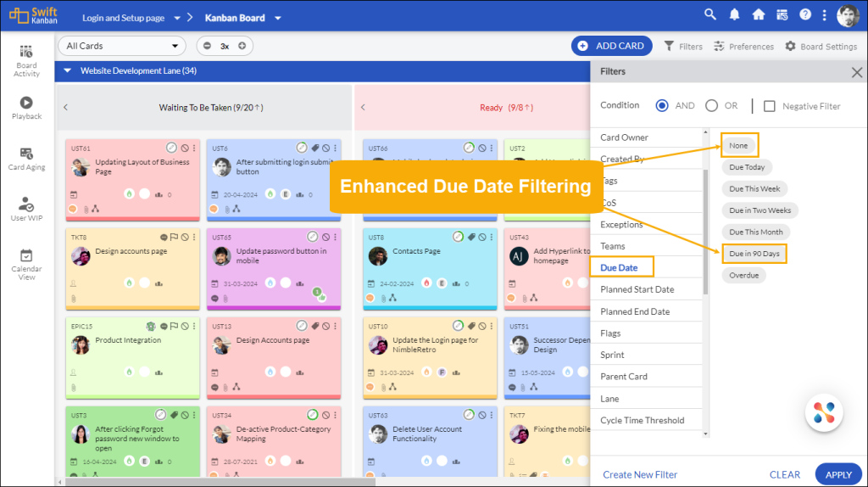Click orange status dot on UST61 card
868x487 pixels.
coord(73,209)
